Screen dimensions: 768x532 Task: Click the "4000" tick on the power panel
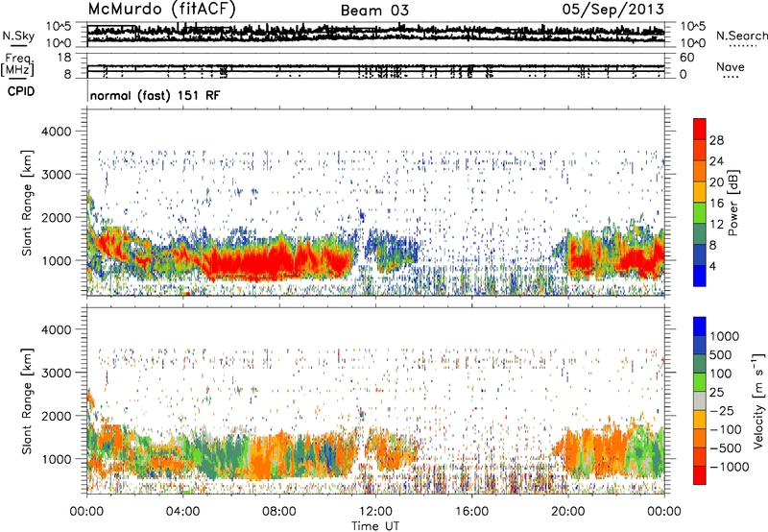coord(56,132)
